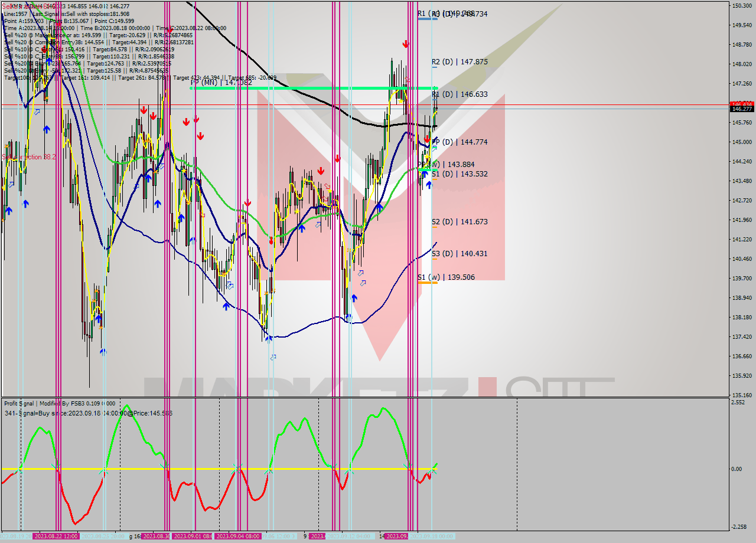
Task: Click the 0.00 indicator zero level label
Action: pyautogui.click(x=737, y=469)
